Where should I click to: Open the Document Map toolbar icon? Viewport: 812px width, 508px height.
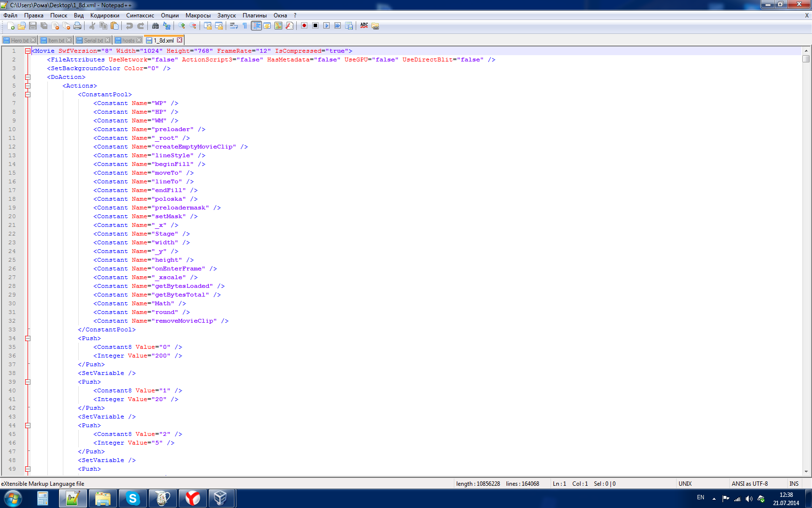point(278,26)
